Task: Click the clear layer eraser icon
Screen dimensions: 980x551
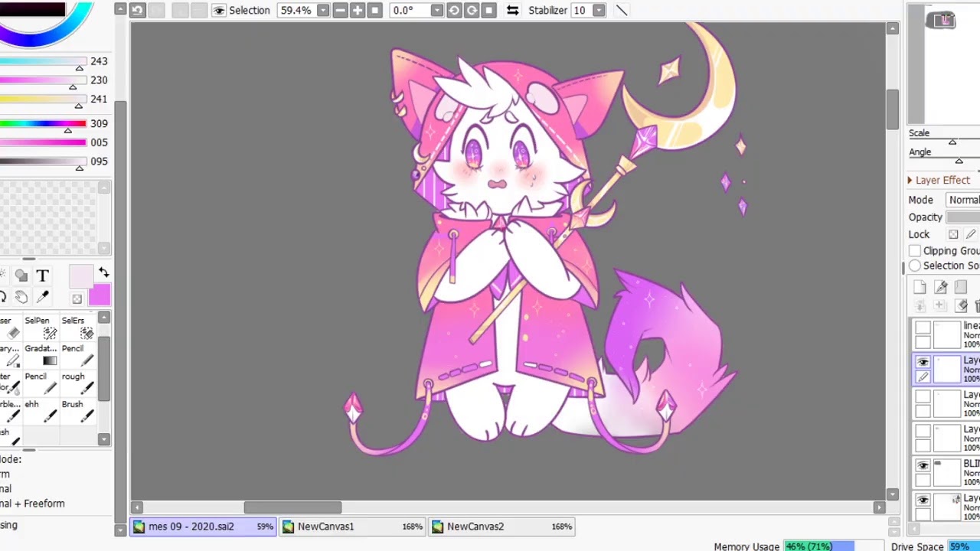Action: [x=962, y=306]
